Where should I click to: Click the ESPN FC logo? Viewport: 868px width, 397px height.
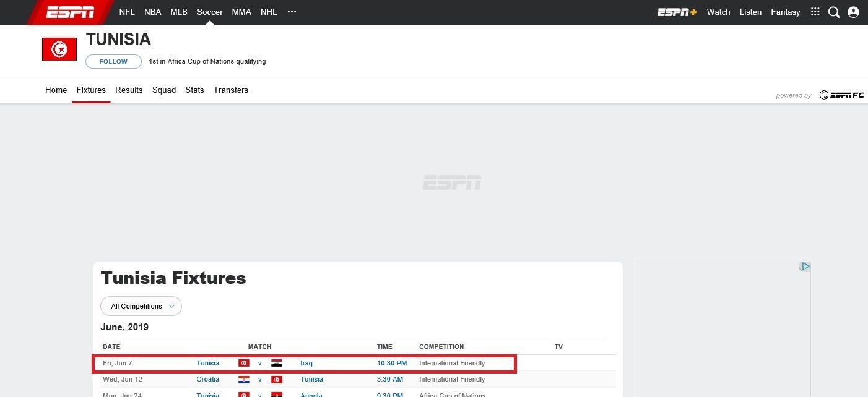coord(841,95)
